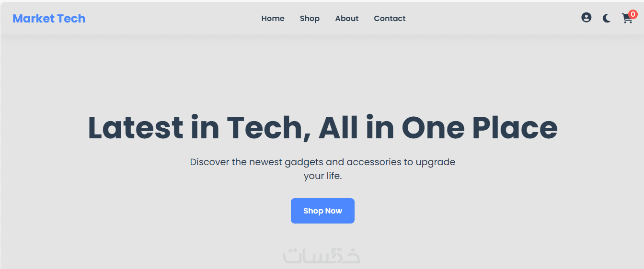This screenshot has height=269, width=644.
Task: Click the word "Latest" in the hero heading
Action: click(x=136, y=128)
